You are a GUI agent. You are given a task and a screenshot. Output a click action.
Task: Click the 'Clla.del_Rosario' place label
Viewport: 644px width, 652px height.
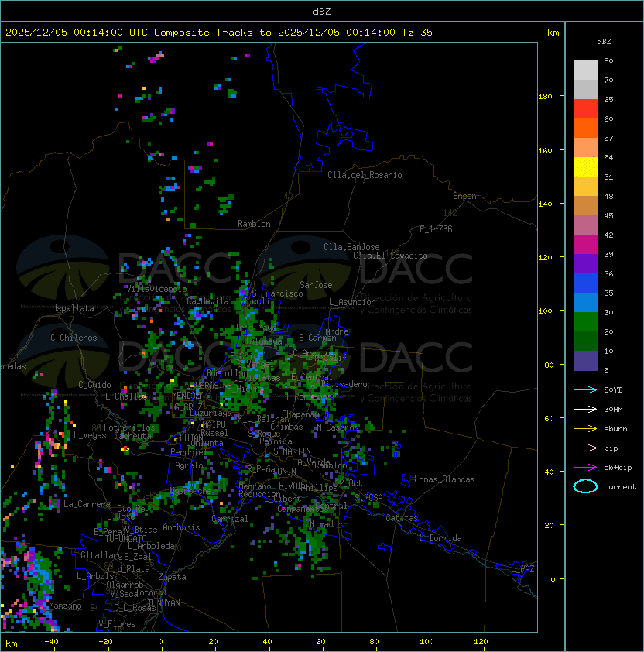(x=365, y=175)
